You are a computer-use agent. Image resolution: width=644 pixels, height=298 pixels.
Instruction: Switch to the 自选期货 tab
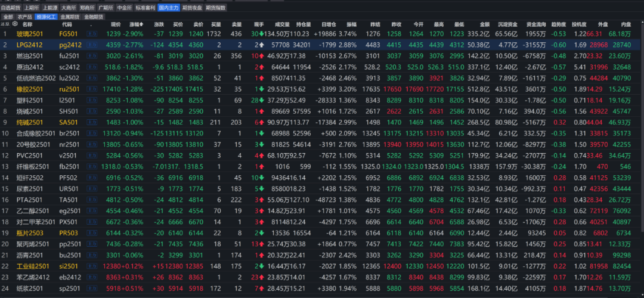click(11, 8)
